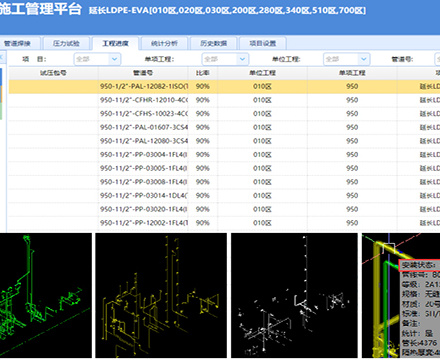Viewport: 440px width, 360px height.
Task: Click the 单位工程 column header
Action: (262, 73)
